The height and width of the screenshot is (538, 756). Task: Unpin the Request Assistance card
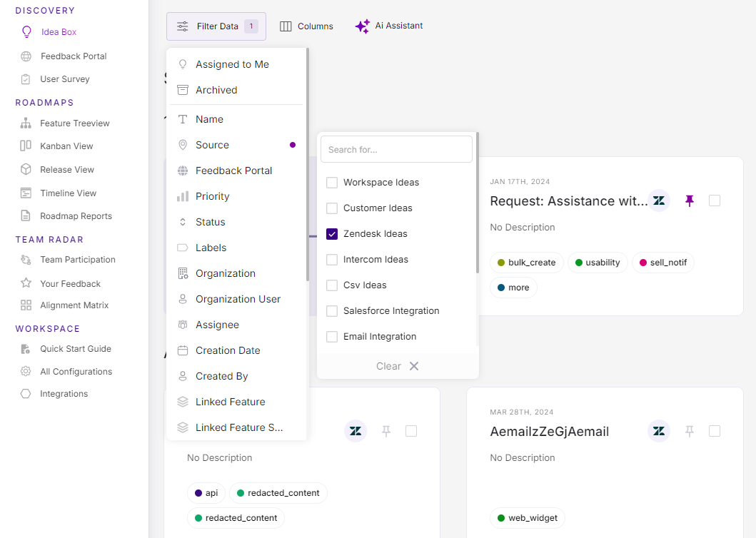689,201
